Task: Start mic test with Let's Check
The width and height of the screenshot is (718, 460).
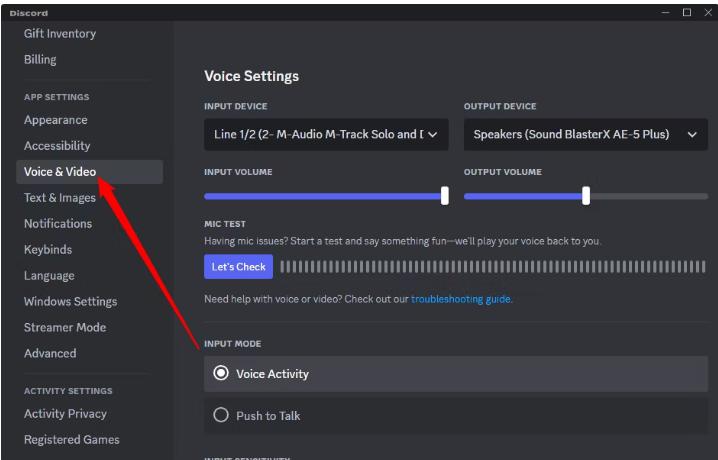Action: point(239,267)
